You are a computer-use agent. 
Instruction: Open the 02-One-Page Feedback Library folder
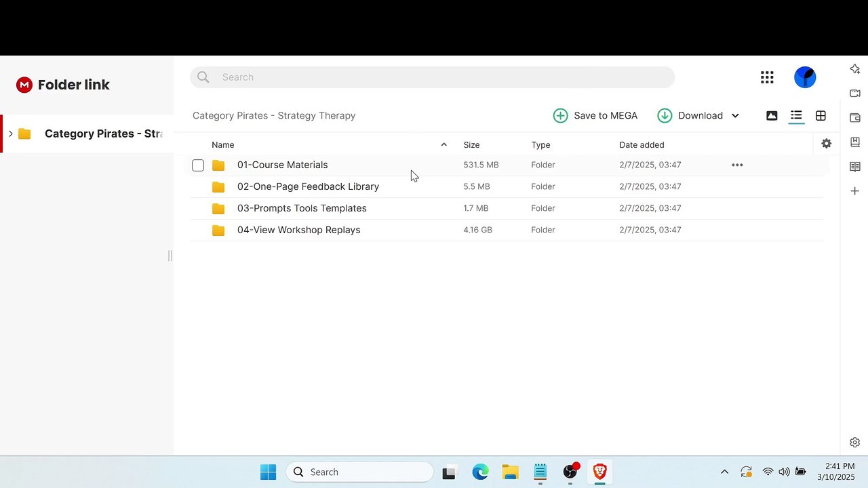point(308,186)
